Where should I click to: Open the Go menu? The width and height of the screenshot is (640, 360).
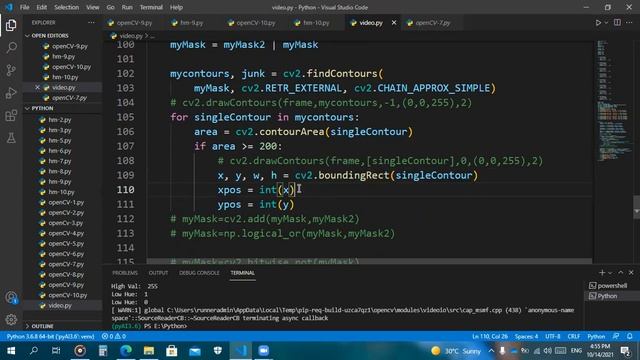pos(111,7)
